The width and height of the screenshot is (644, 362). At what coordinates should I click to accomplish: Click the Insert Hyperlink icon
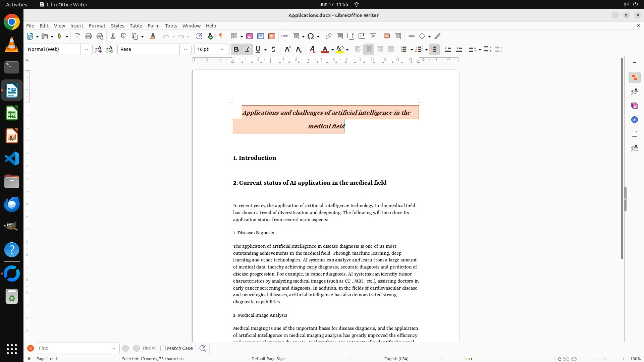click(x=329, y=36)
